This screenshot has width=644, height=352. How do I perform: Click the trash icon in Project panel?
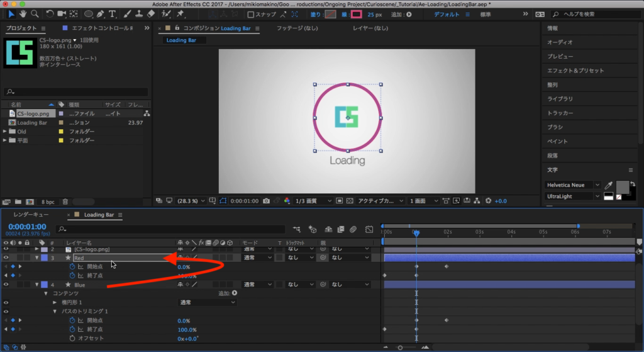[x=65, y=202]
